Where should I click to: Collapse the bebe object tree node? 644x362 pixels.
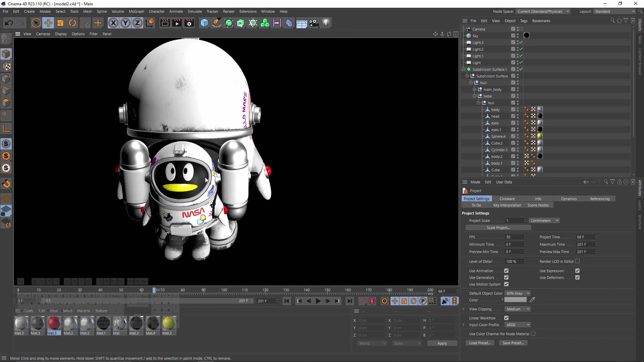coord(475,96)
